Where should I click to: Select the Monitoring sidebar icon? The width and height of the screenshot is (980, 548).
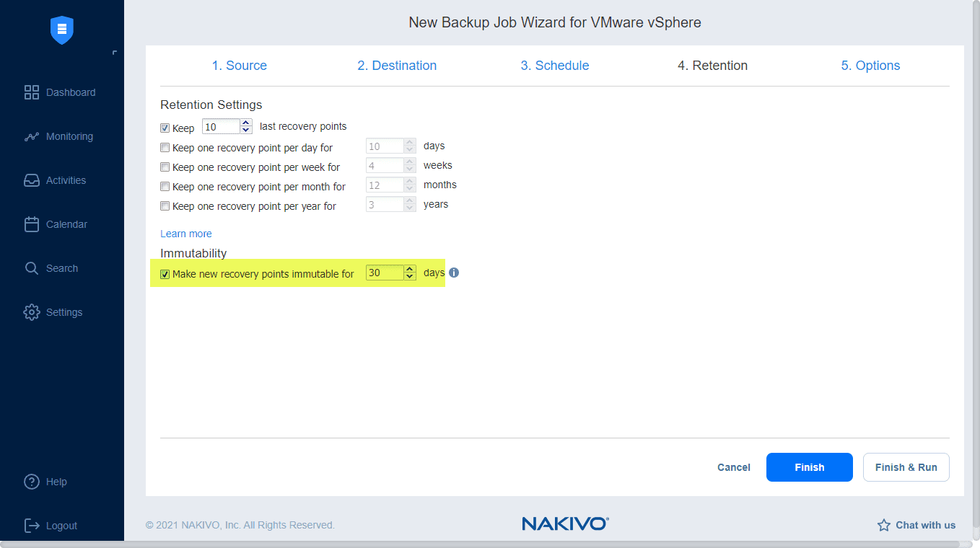[70, 136]
